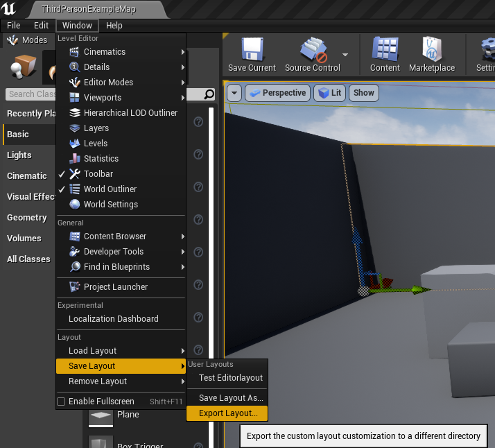
Task: Expand the Details submenu arrow
Action: coord(183,67)
